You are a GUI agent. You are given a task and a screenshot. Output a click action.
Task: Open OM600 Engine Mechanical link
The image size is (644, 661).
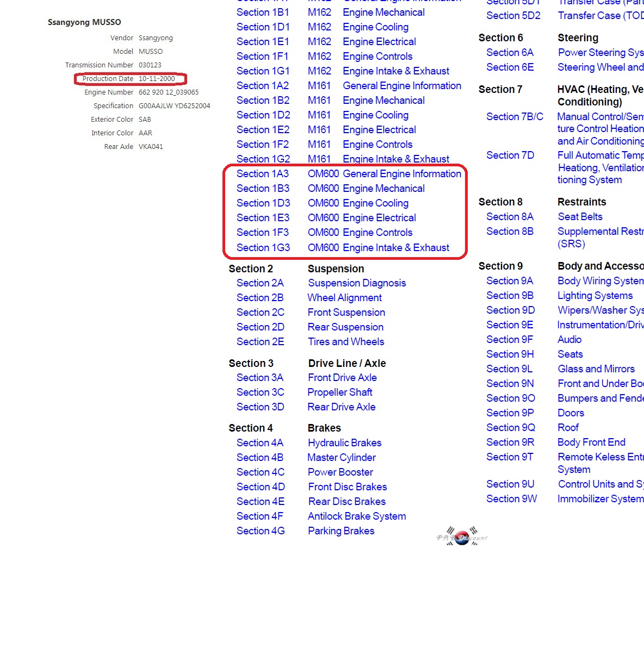click(x=366, y=189)
